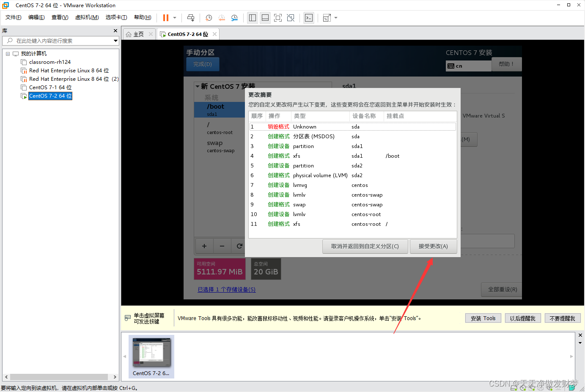This screenshot has height=392, width=585.
Task: Open the 已选择 1 个存储设备(S) link
Action: tap(227, 290)
